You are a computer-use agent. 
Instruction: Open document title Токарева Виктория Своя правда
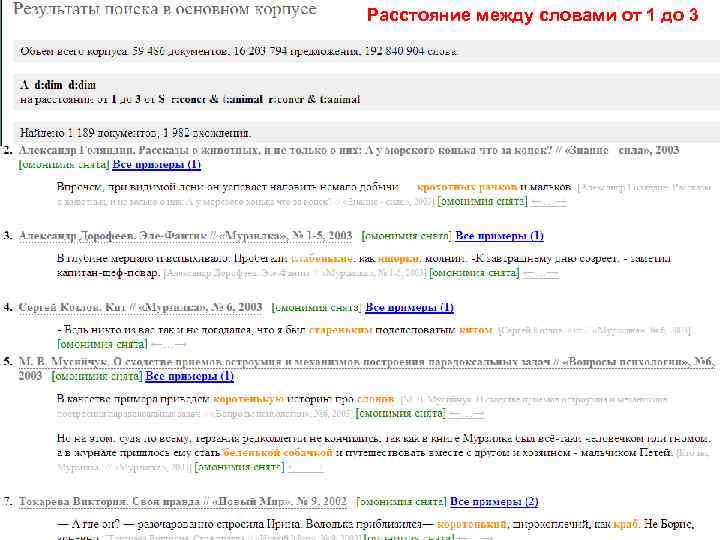pos(182,501)
